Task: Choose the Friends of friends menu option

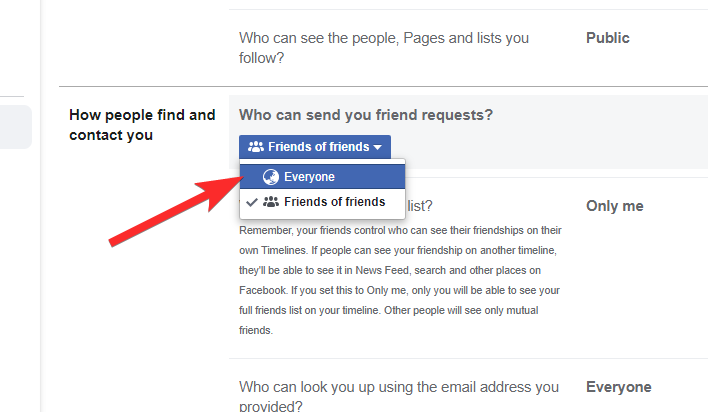Action: click(334, 202)
